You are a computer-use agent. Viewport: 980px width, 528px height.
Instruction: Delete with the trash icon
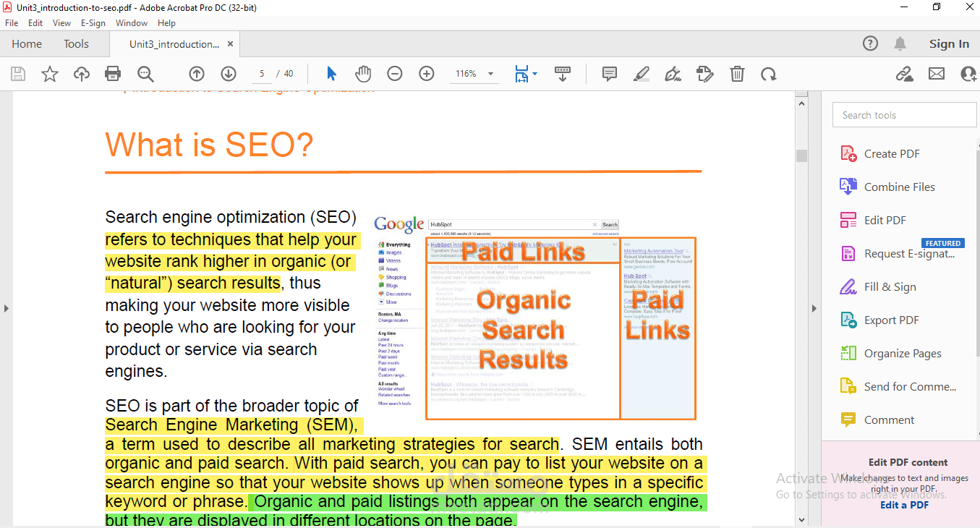click(737, 74)
